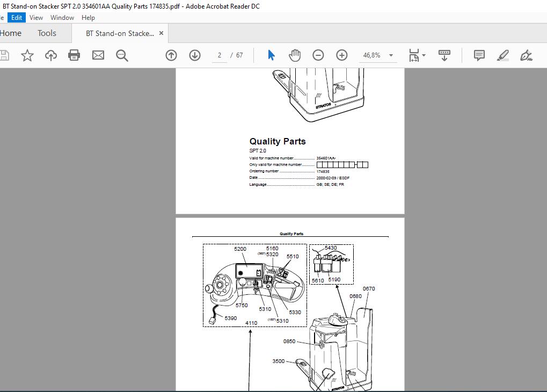The width and height of the screenshot is (547, 392).
Task: Open the View menu
Action: point(37,18)
